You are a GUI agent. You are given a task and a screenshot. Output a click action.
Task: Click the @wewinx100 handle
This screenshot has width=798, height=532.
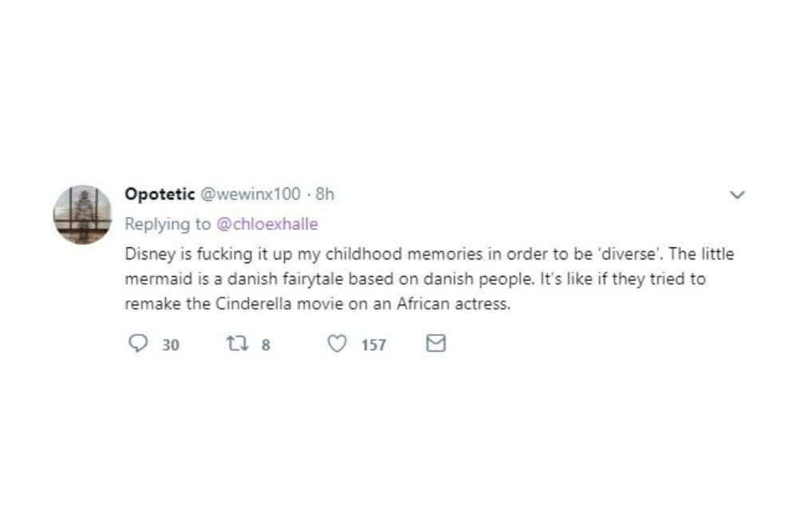(x=250, y=194)
